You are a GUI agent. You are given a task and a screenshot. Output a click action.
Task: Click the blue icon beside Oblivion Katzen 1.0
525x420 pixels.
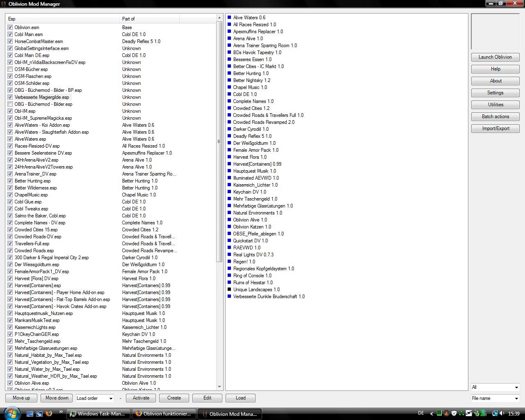[x=229, y=227]
